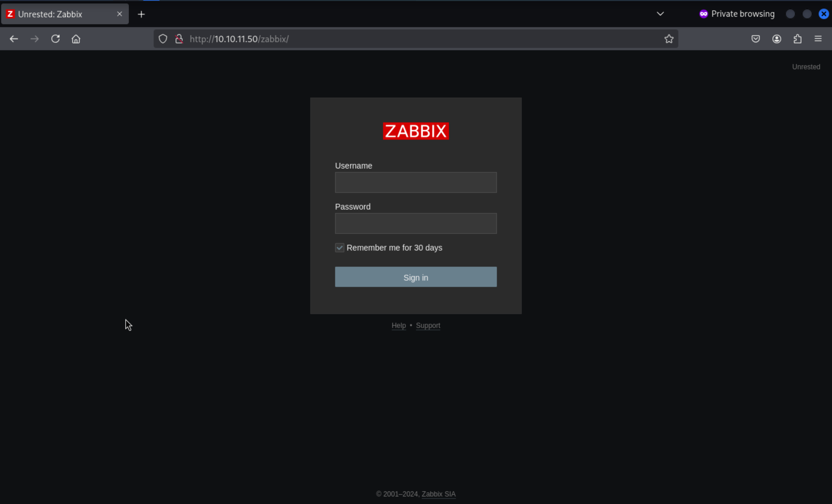Open tracking protection shield icon
The height and width of the screenshot is (504, 832).
coord(163,39)
